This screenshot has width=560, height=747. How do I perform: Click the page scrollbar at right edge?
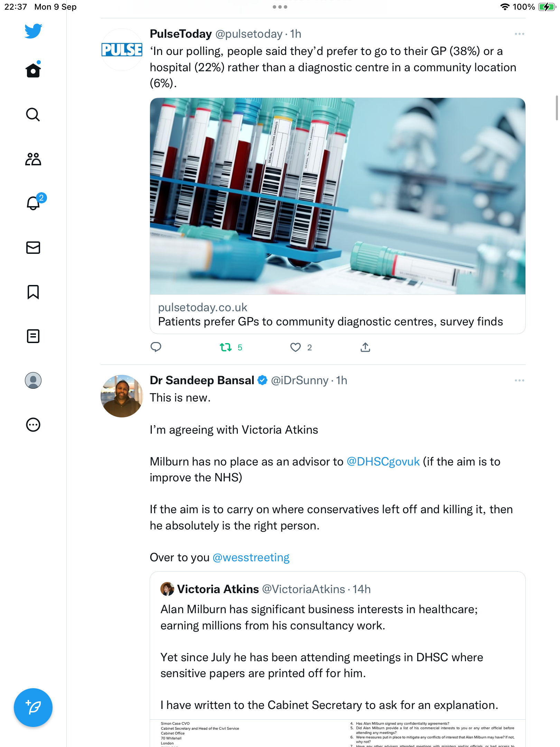click(x=557, y=108)
